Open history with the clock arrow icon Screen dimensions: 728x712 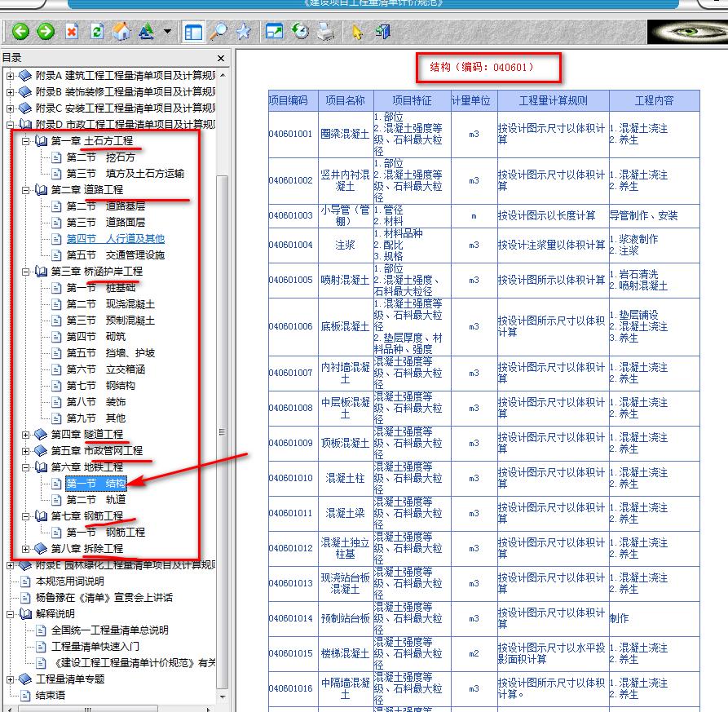point(300,32)
